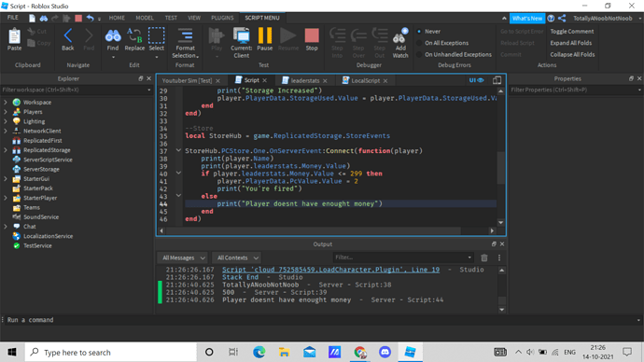Click the Windows Start button
Image resolution: width=644 pixels, height=362 pixels.
click(x=12, y=352)
